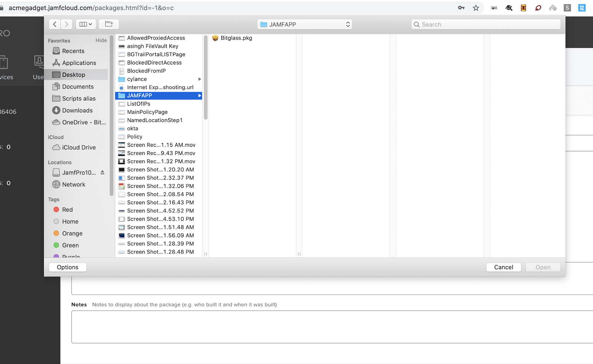Create a new folder
Viewport: 593px width, 364px height.
click(108, 24)
